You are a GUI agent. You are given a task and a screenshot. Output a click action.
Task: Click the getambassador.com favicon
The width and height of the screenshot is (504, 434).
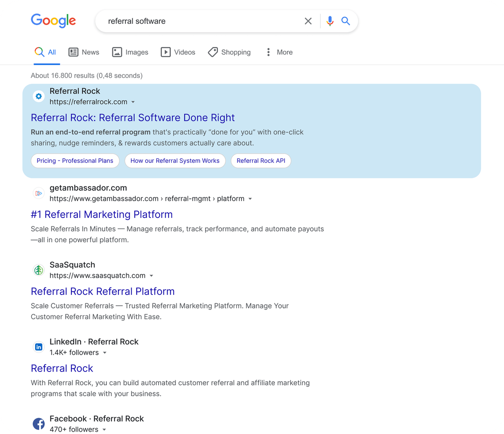39,193
